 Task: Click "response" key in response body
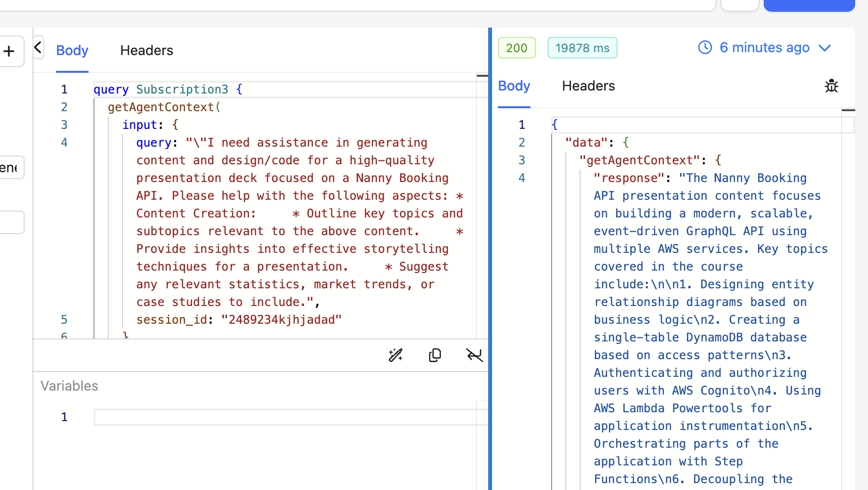(629, 178)
